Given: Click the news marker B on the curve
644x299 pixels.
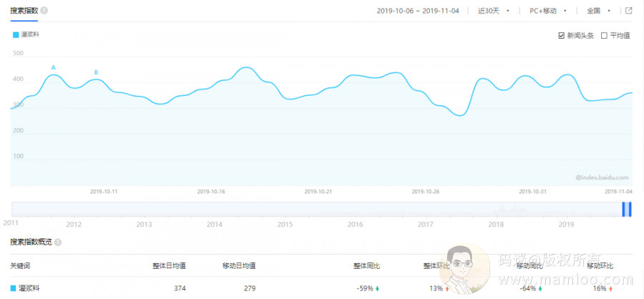Looking at the screenshot, I should click(96, 72).
